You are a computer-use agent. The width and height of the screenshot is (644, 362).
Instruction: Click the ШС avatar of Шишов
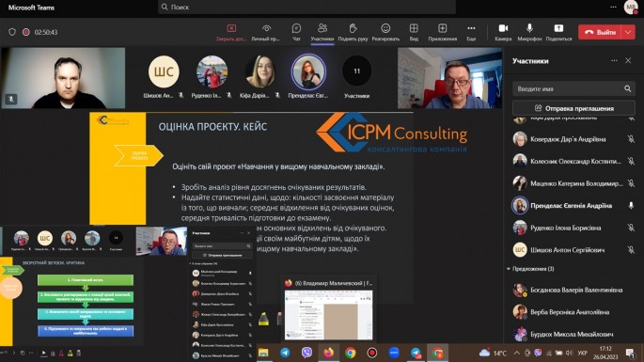[164, 71]
